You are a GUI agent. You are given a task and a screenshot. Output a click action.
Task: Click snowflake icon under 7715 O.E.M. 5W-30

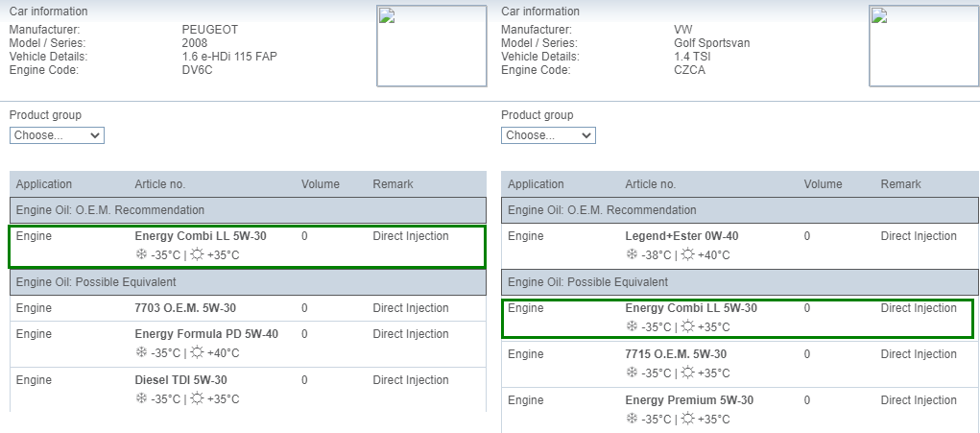coord(632,373)
